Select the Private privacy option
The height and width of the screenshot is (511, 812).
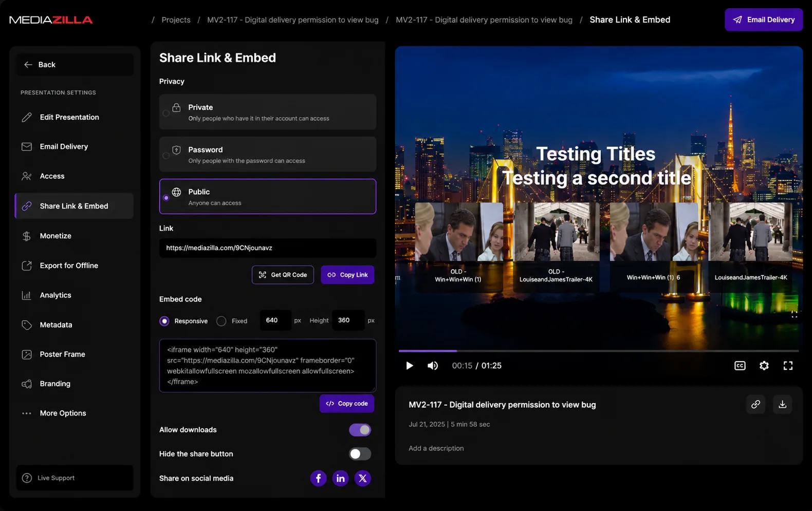[x=268, y=112]
